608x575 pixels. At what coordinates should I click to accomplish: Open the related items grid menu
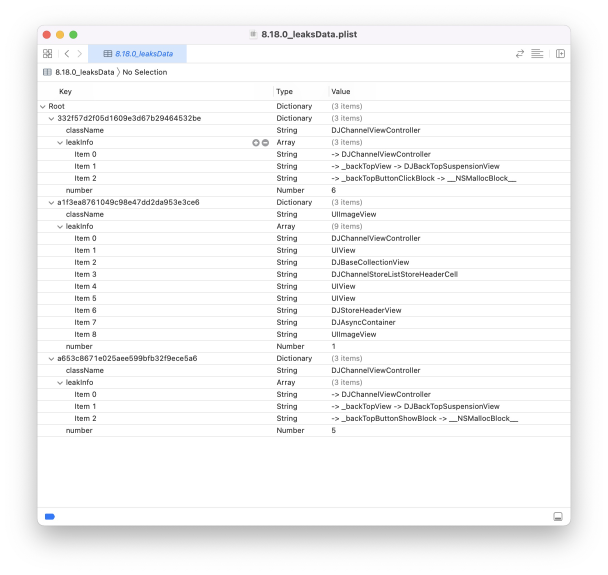[47, 54]
